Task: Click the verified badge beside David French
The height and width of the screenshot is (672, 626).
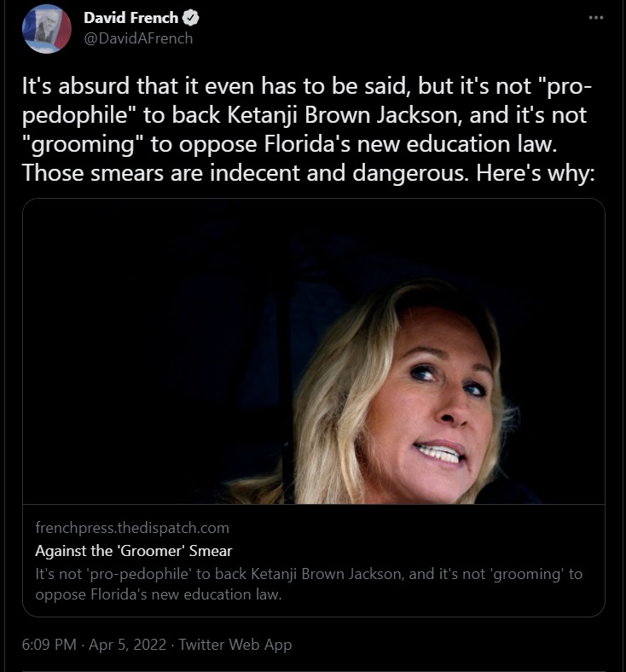Action: (x=190, y=19)
